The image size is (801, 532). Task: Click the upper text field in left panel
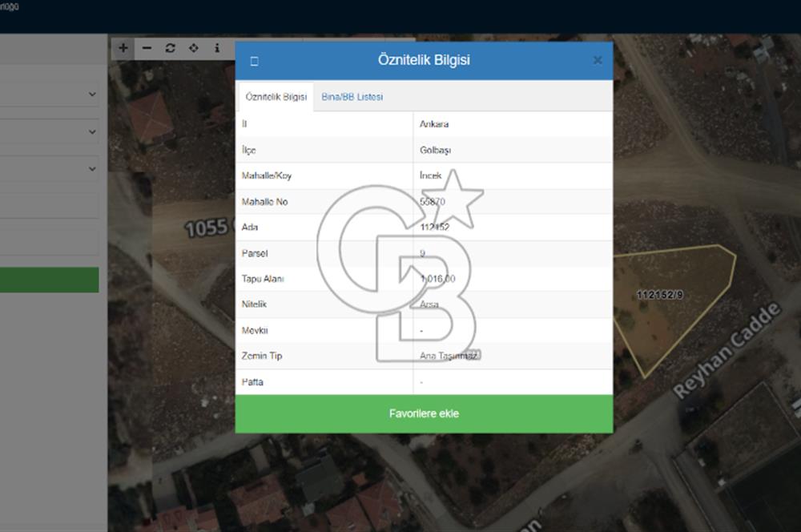pos(50,206)
